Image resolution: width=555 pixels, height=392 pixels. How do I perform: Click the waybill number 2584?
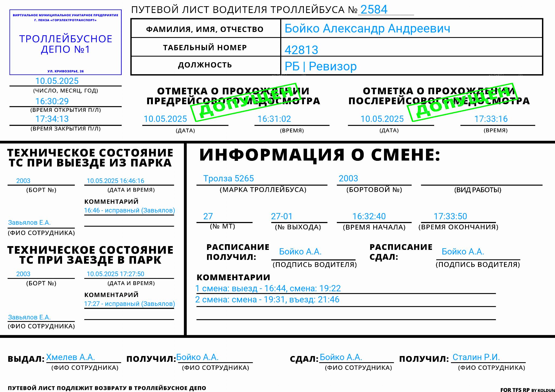(x=374, y=9)
